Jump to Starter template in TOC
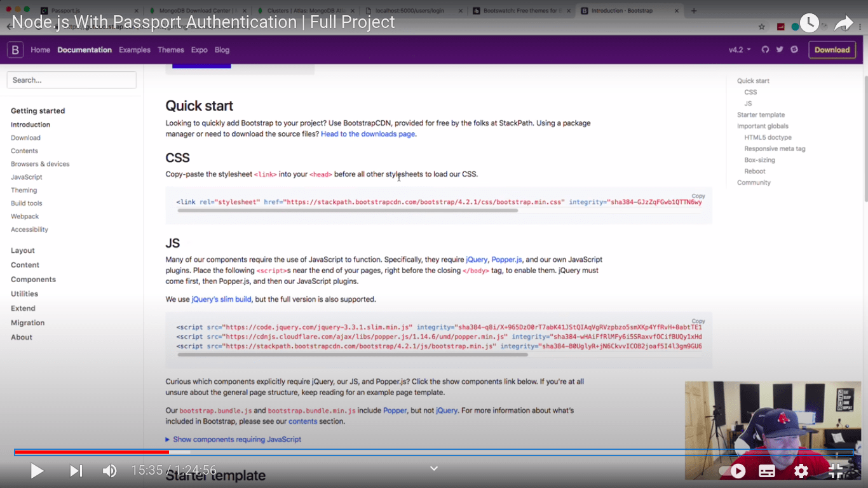Viewport: 868px width, 488px height. pyautogui.click(x=761, y=115)
